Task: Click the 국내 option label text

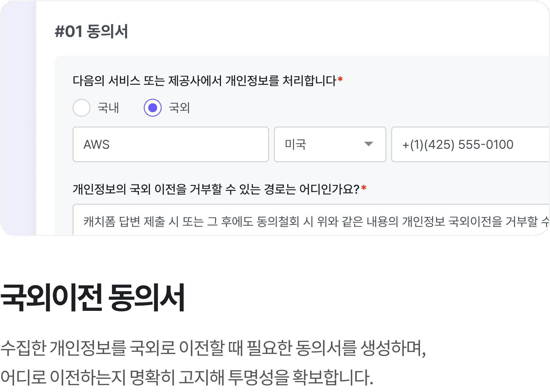Action: (108, 108)
